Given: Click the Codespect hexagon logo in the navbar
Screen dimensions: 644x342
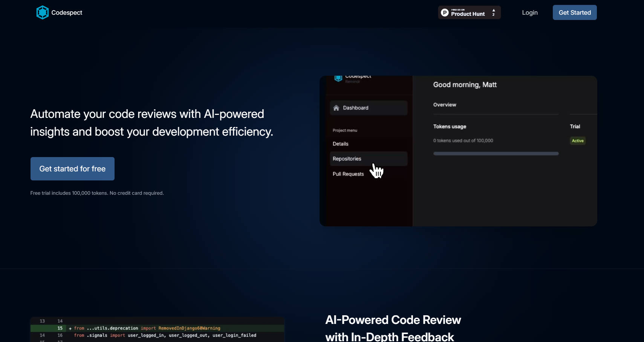Looking at the screenshot, I should coord(42,12).
